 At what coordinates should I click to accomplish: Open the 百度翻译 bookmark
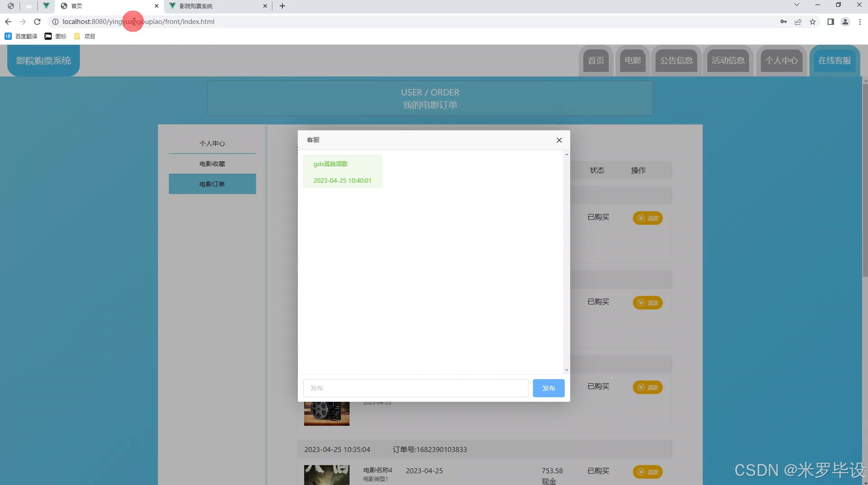(21, 36)
